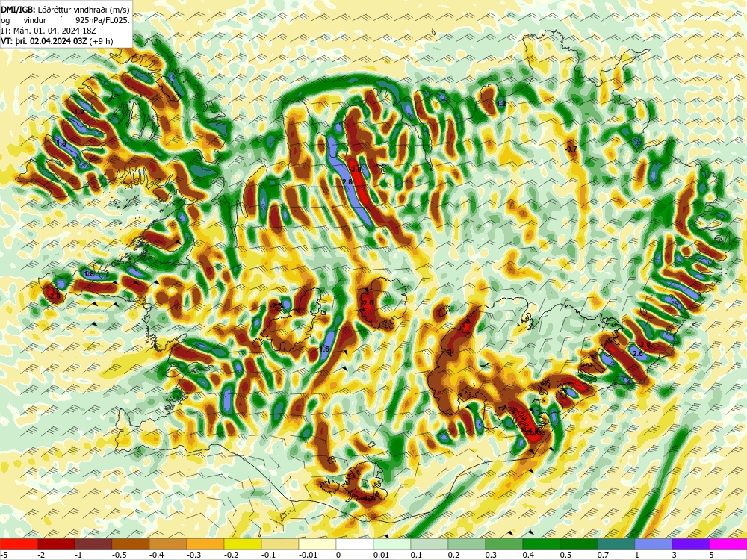Click the '-3.8' minimum value on the map

(356, 169)
